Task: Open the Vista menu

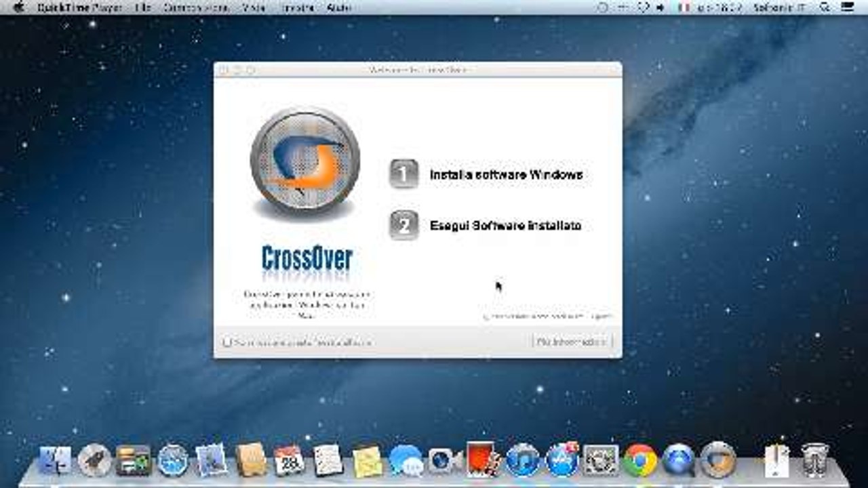Action: (252, 7)
